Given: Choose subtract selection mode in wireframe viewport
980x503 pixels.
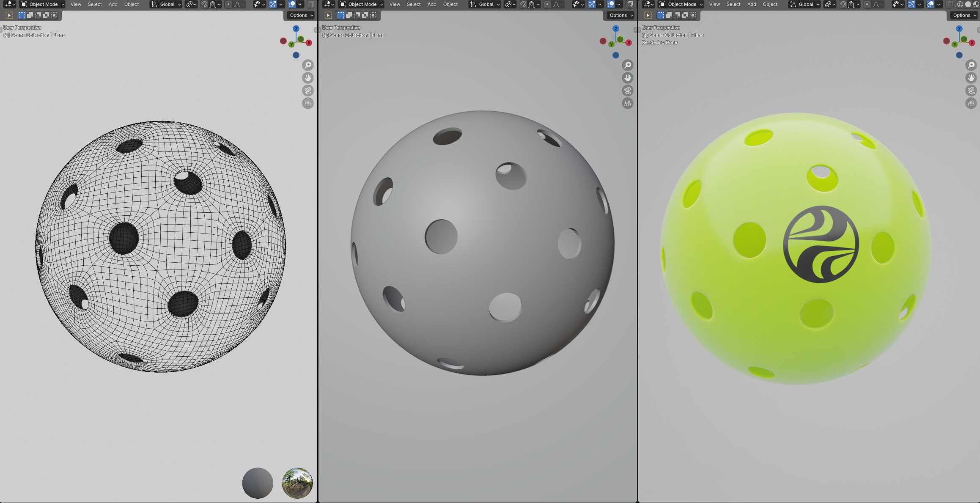Looking at the screenshot, I should point(38,15).
